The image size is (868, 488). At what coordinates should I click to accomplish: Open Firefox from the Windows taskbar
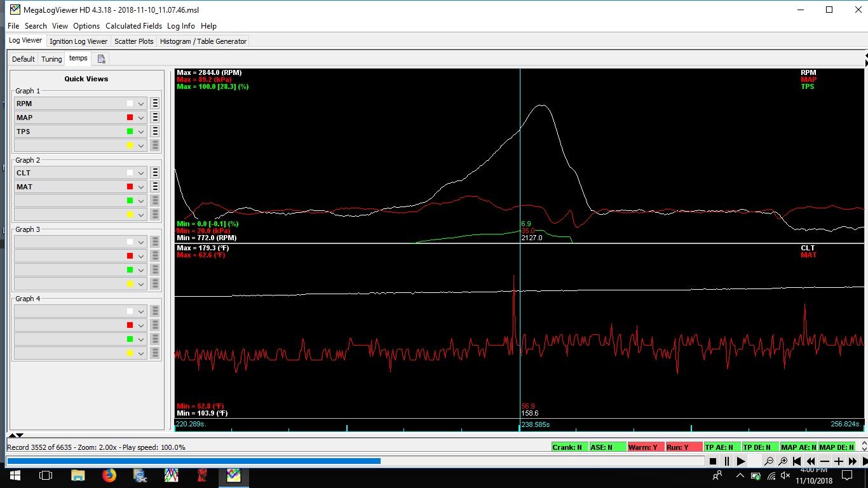(109, 475)
